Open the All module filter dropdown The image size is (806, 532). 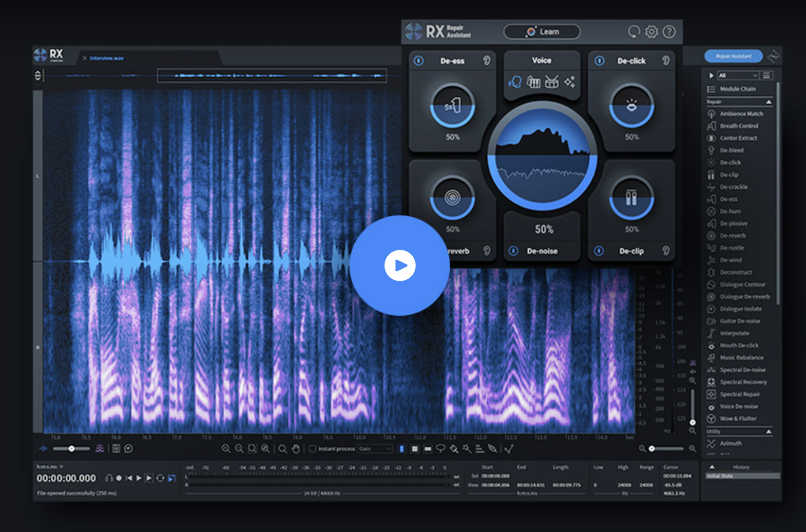coord(738,76)
